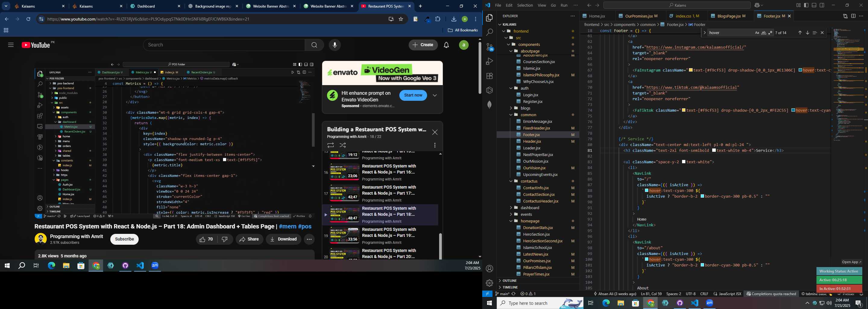Toggle VS Code Secondary Side Bar layout icon
The image size is (868, 309).
click(x=822, y=5)
